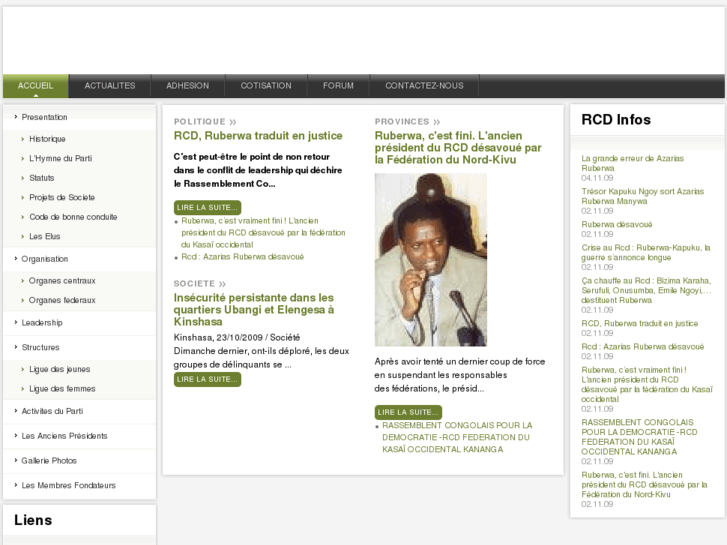727x545 pixels.
Task: Open RCD Infos item 'Ruberwa, c'est vraiment fini !'
Action: tap(647, 384)
